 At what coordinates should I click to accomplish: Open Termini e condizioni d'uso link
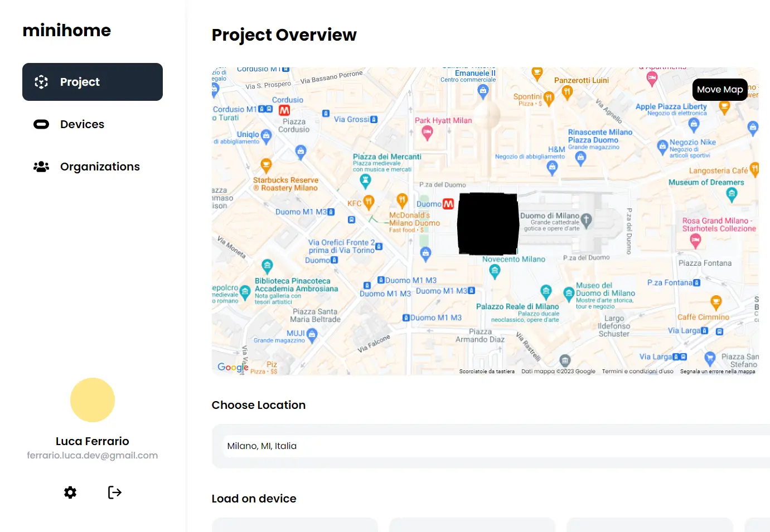click(637, 372)
